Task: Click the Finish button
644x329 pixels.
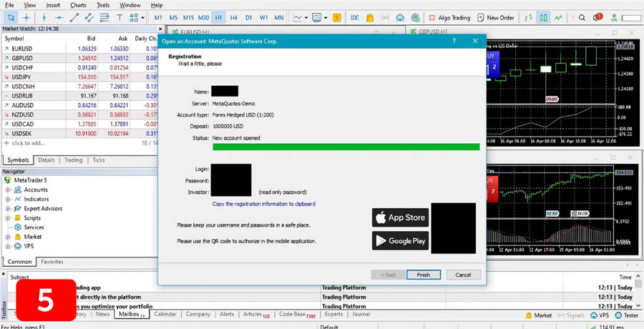Action: tap(424, 275)
